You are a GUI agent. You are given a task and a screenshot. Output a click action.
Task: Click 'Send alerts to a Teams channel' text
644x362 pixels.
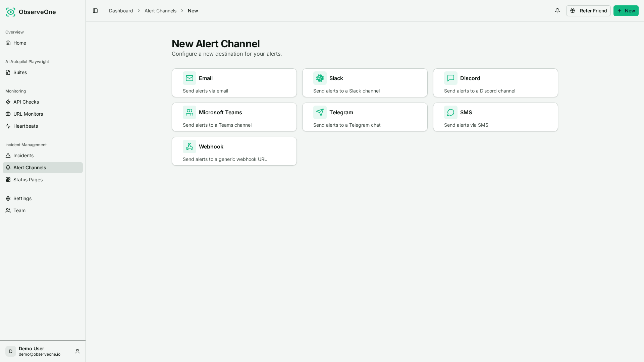[x=217, y=125]
